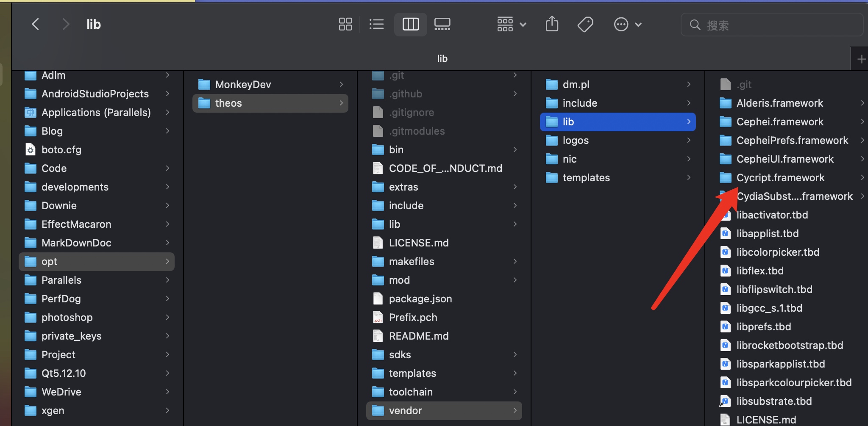Click the Cephei.framework folder icon
Screen dimensions: 868x426
[726, 122]
